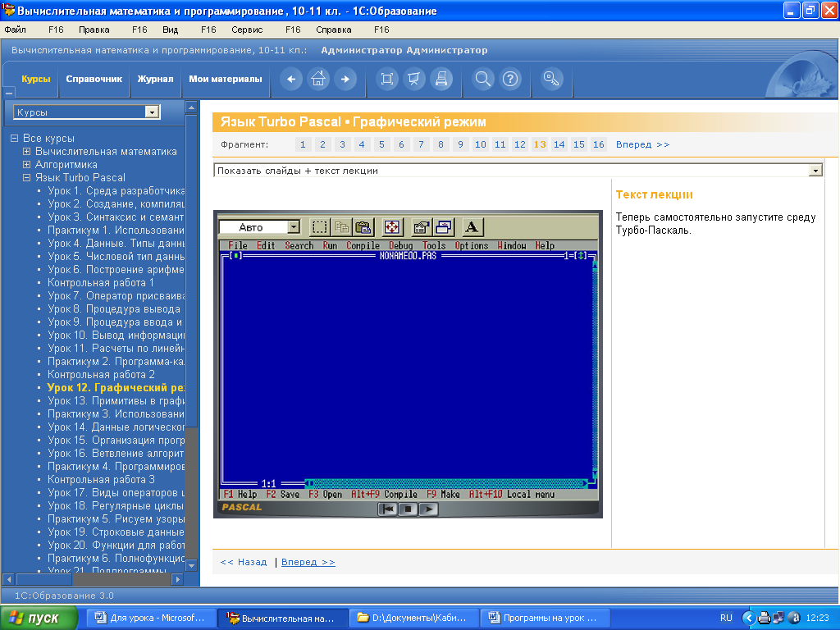This screenshot has width=840, height=630.
Task: Toggle full screen view icon
Action: tap(387, 80)
